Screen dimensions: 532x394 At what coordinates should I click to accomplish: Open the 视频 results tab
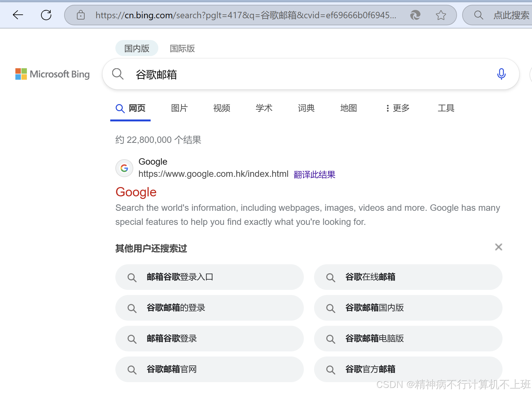tap(222, 108)
